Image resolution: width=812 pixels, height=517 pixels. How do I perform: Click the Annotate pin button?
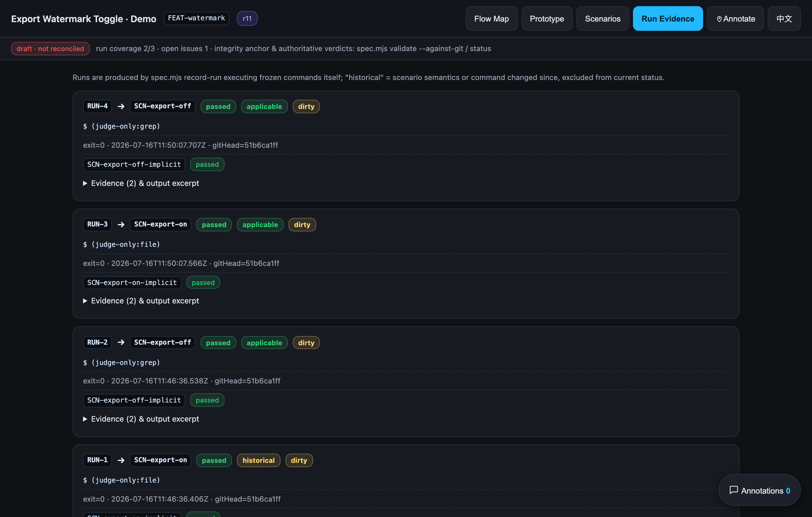(735, 18)
